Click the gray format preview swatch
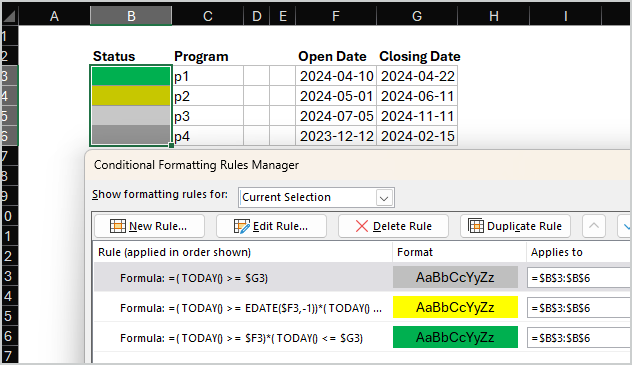The image size is (632, 365). [x=455, y=277]
